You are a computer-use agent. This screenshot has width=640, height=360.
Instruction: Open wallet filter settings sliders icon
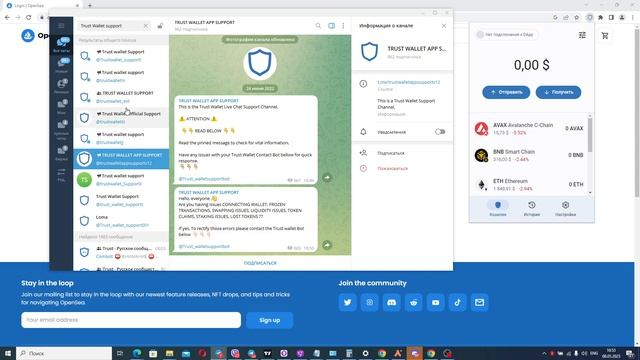pos(582,35)
